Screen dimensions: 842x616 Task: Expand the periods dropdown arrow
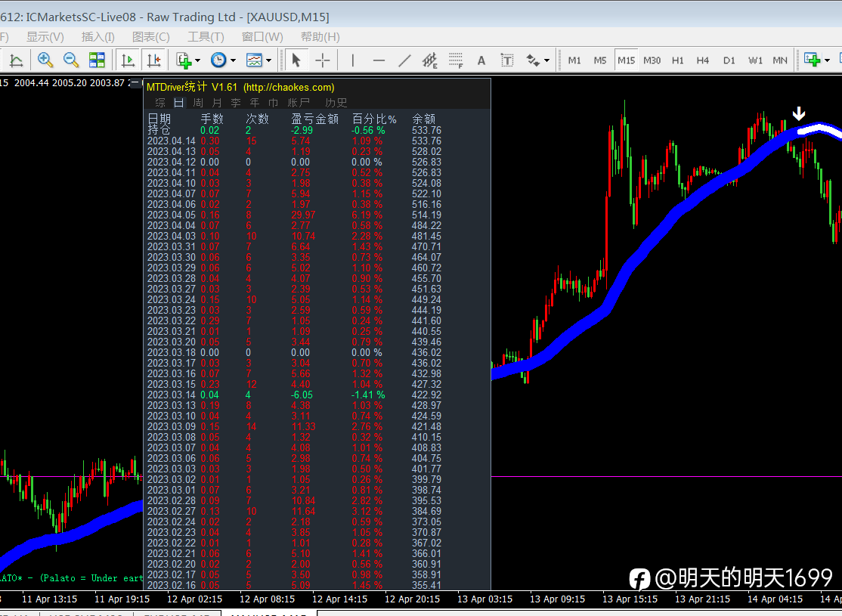click(x=233, y=60)
